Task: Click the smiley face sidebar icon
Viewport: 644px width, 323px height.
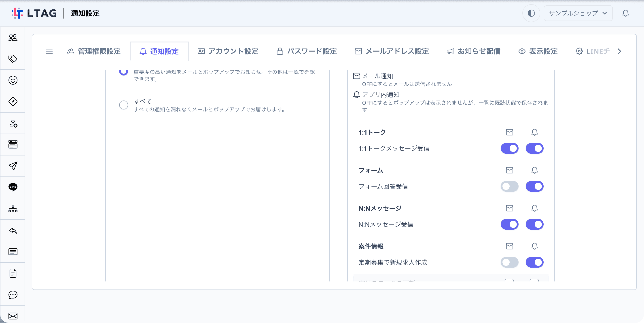Action: [x=13, y=80]
